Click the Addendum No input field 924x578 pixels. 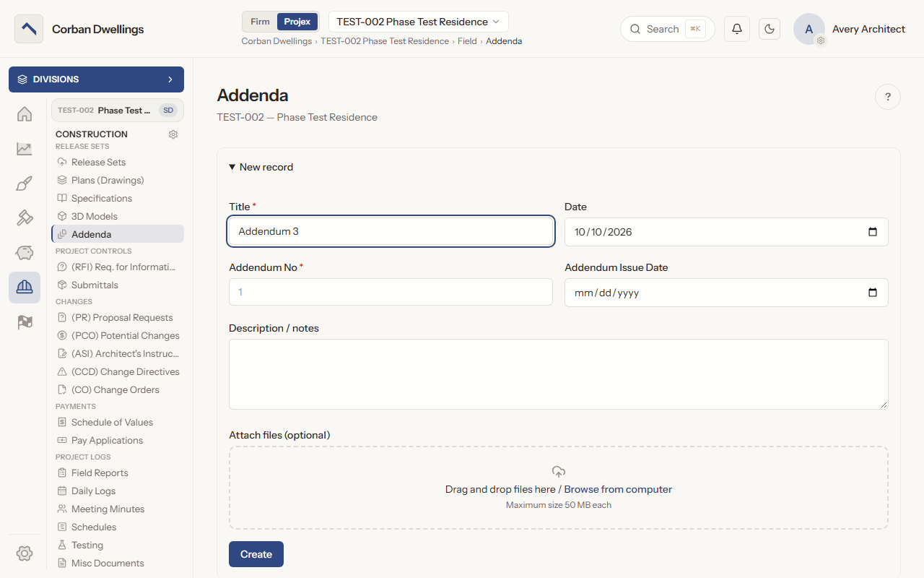pos(391,293)
